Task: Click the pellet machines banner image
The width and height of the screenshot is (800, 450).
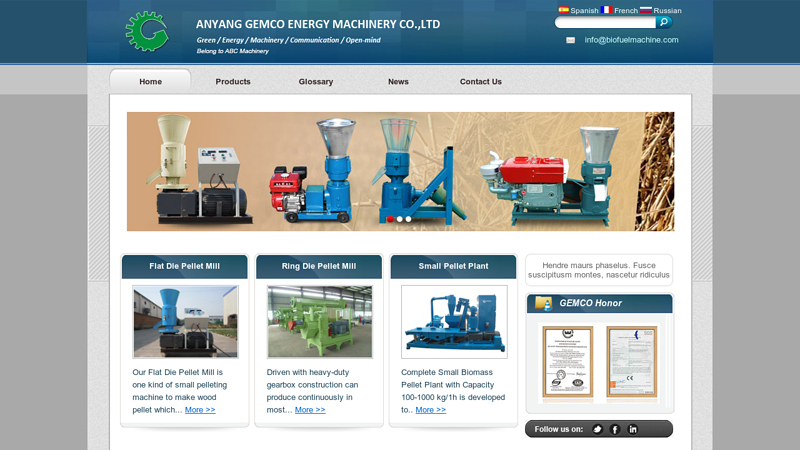Action: [401, 171]
